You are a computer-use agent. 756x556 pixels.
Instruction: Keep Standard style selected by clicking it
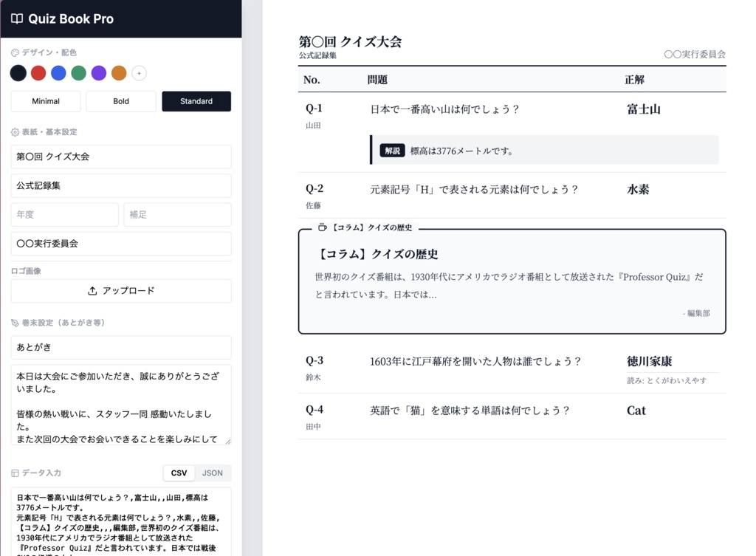196,101
